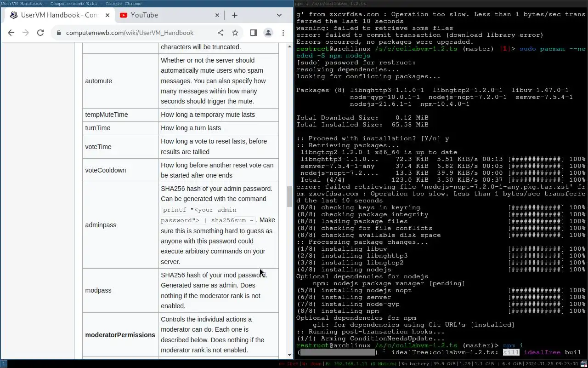
Task: Click the 'How long a temporary mute lasts' description
Action: click(x=208, y=115)
